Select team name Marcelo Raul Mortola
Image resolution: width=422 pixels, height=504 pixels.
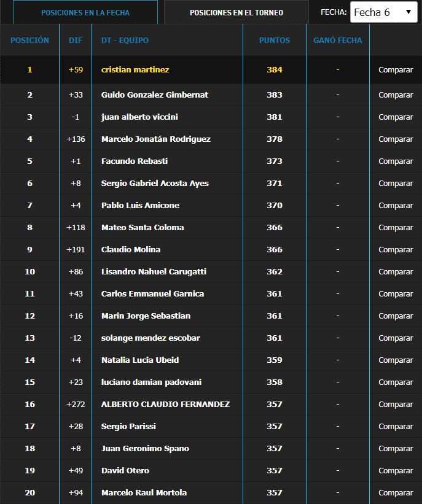144,493
